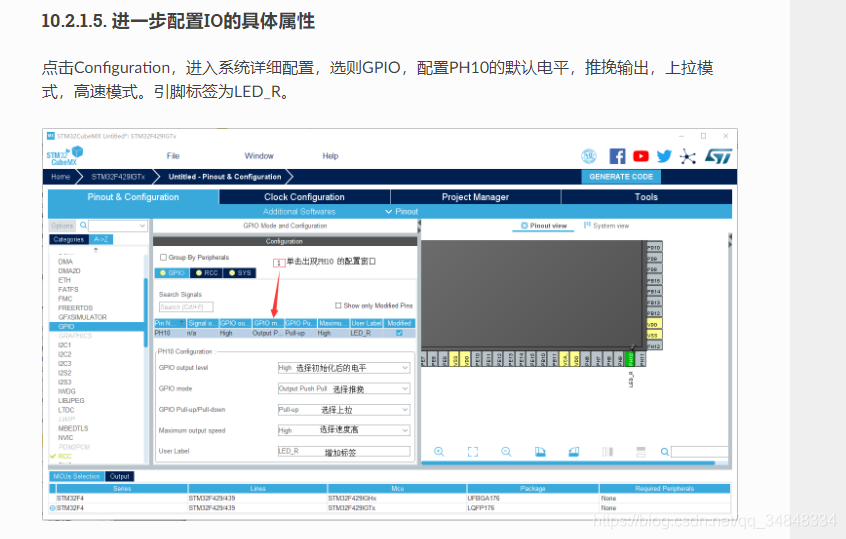Open the File menu
This screenshot has width=846, height=539.
click(x=173, y=156)
